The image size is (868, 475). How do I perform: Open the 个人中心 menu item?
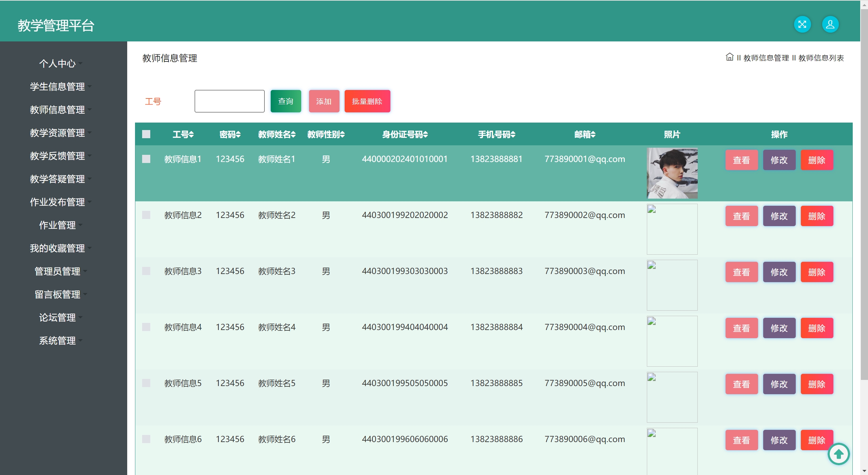click(58, 63)
